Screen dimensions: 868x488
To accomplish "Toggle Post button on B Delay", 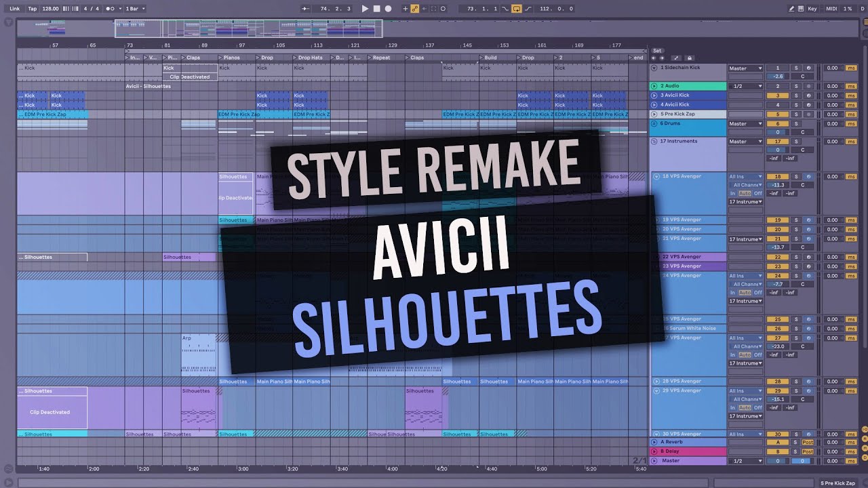I will (x=808, y=451).
